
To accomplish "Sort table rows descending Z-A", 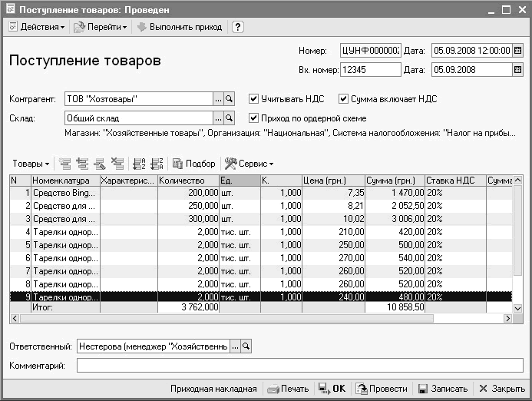I will click(x=156, y=164).
